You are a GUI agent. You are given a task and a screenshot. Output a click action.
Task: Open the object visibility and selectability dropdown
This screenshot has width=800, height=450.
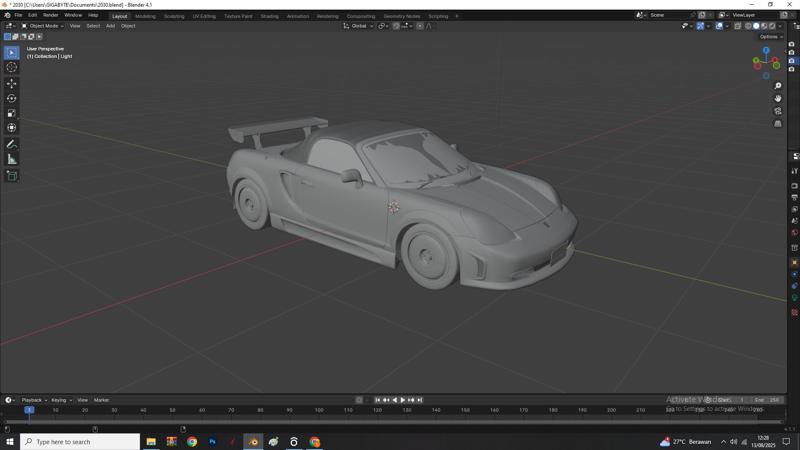(687, 26)
